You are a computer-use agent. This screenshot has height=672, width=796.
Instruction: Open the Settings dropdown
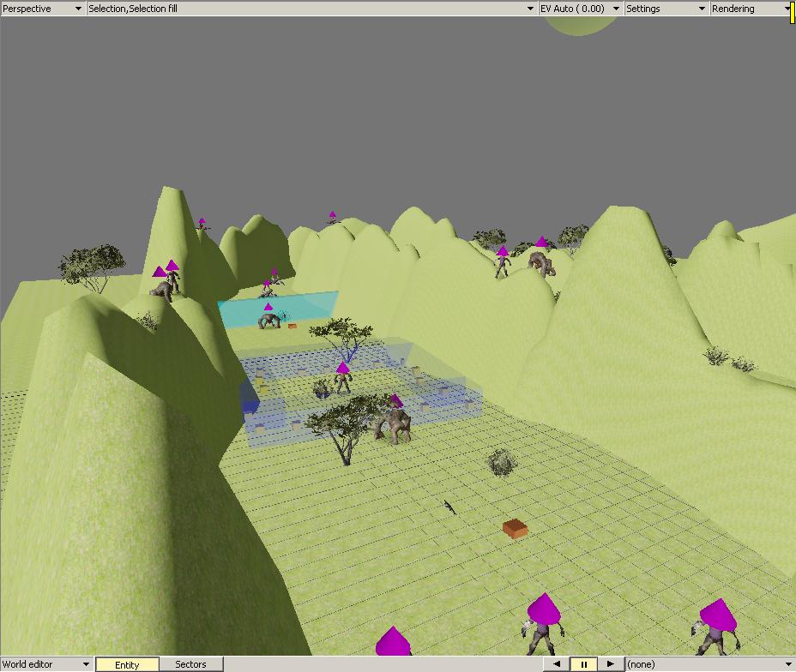click(x=666, y=9)
